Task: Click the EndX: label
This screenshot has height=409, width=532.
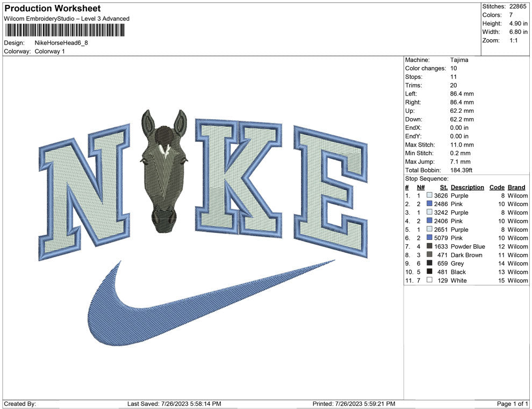Action: [x=413, y=128]
